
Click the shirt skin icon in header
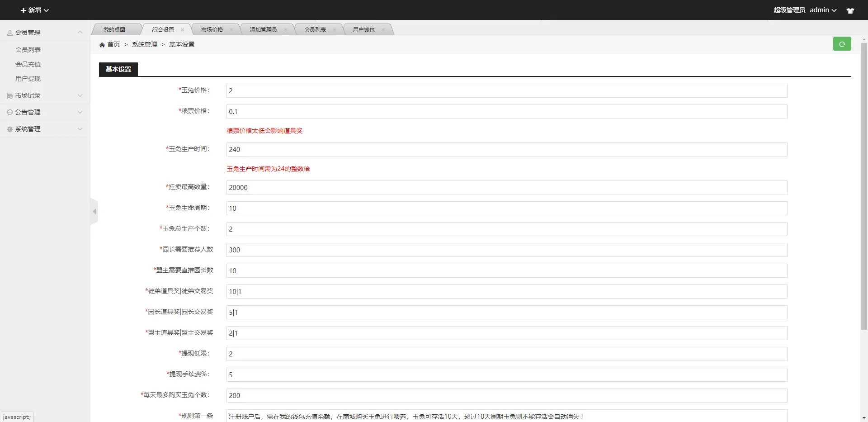[850, 10]
